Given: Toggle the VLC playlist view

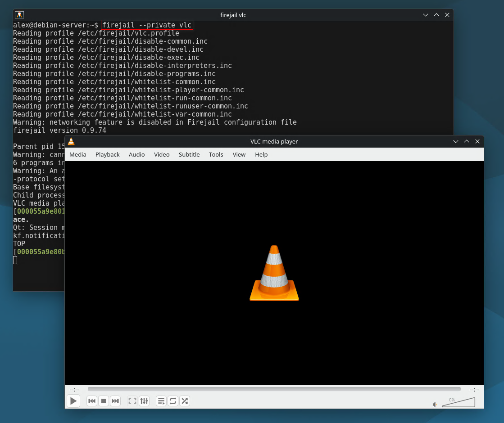Looking at the screenshot, I should coord(161,401).
